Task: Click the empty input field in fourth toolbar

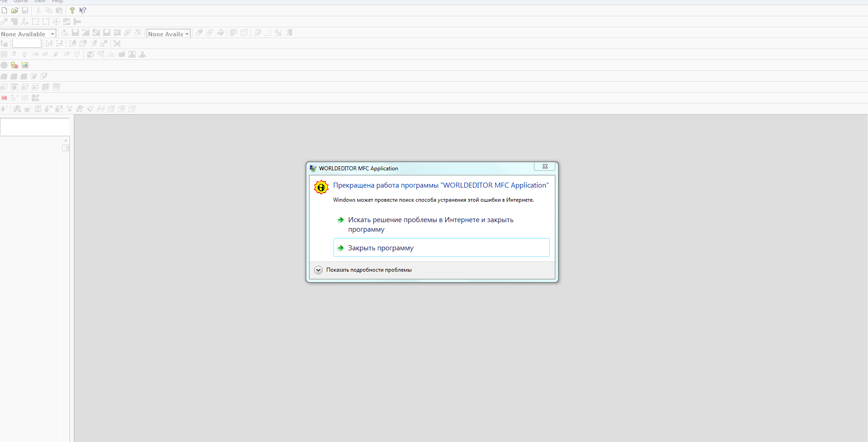Action: pyautogui.click(x=27, y=43)
